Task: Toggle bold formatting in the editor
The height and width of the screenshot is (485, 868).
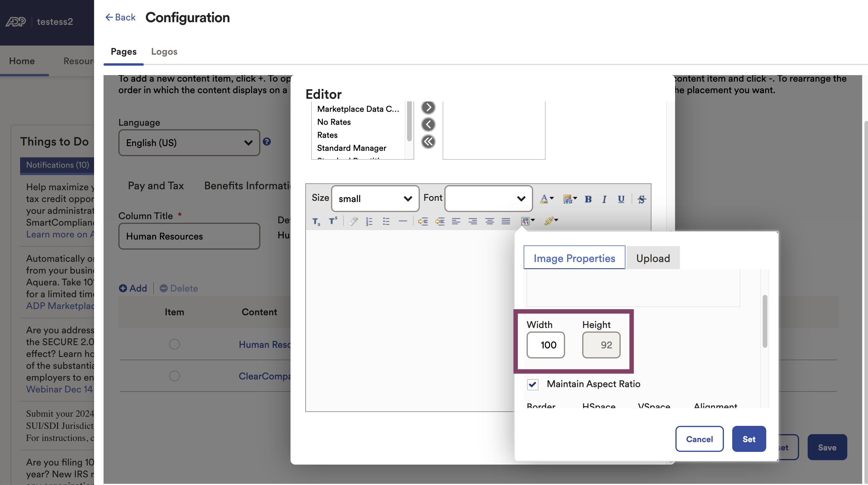Action: [x=588, y=199]
